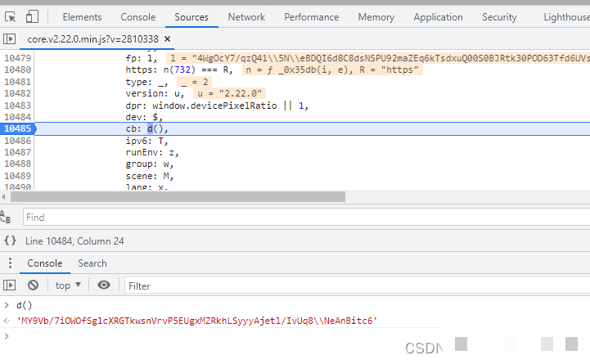Toggle the device toolbar icon
590x364 pixels.
[x=32, y=16]
